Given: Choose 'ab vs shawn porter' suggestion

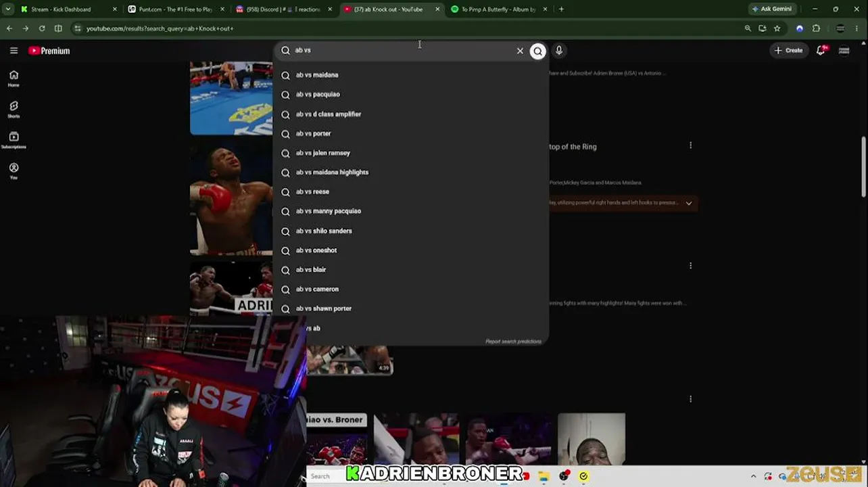Looking at the screenshot, I should (x=411, y=308).
